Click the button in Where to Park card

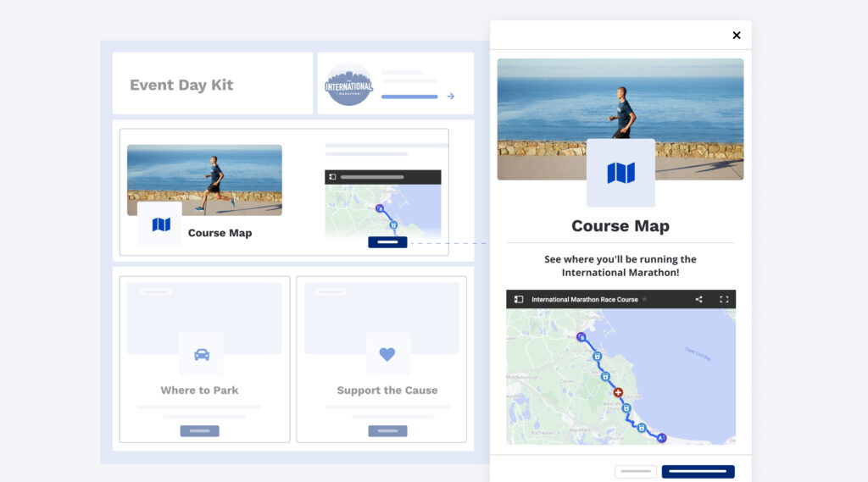pos(199,431)
